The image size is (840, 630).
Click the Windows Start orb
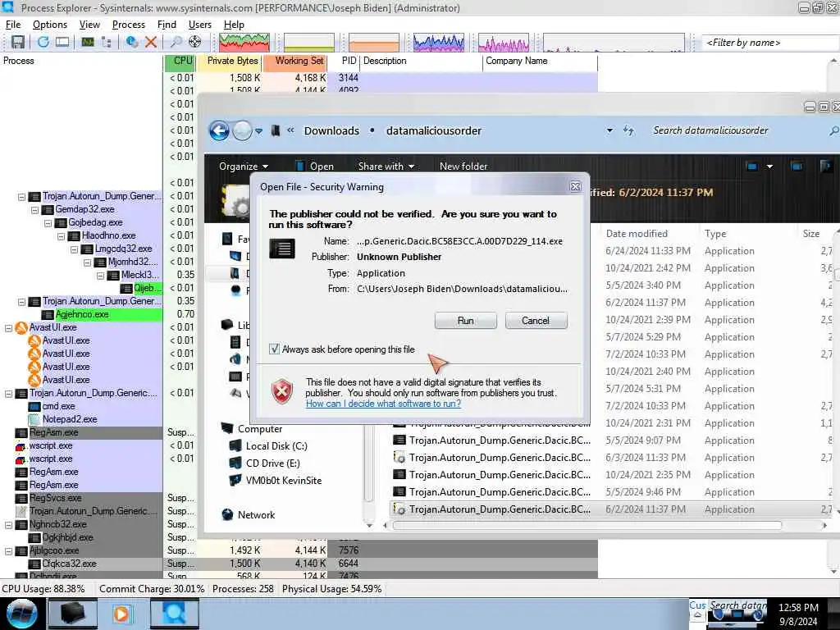(22, 614)
